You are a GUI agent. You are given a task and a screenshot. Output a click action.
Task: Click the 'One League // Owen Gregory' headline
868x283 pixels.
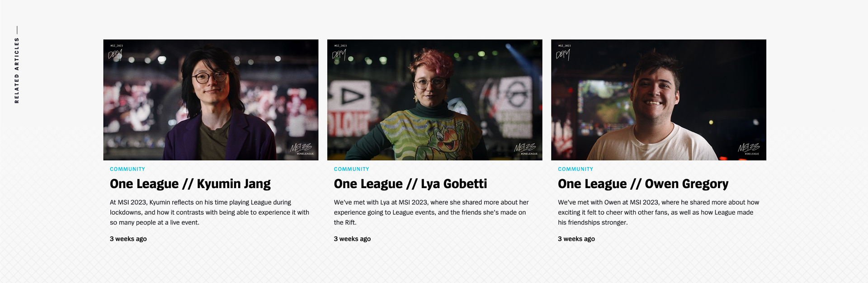643,184
